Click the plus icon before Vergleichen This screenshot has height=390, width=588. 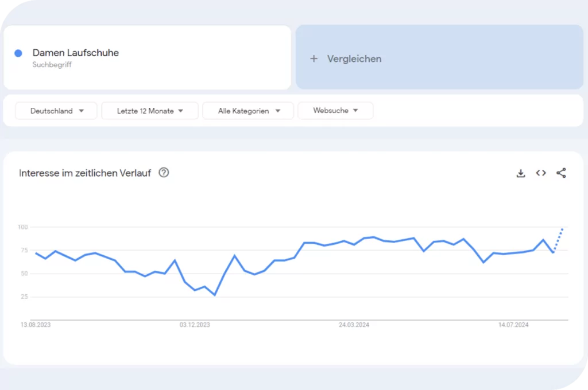click(x=314, y=58)
